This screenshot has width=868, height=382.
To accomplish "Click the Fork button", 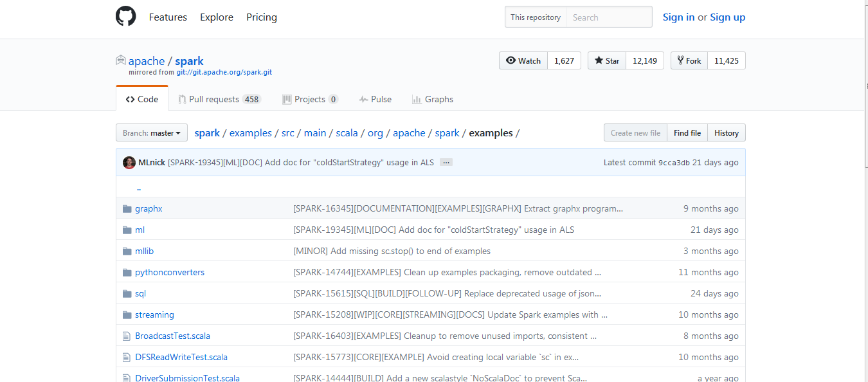I will pyautogui.click(x=689, y=60).
